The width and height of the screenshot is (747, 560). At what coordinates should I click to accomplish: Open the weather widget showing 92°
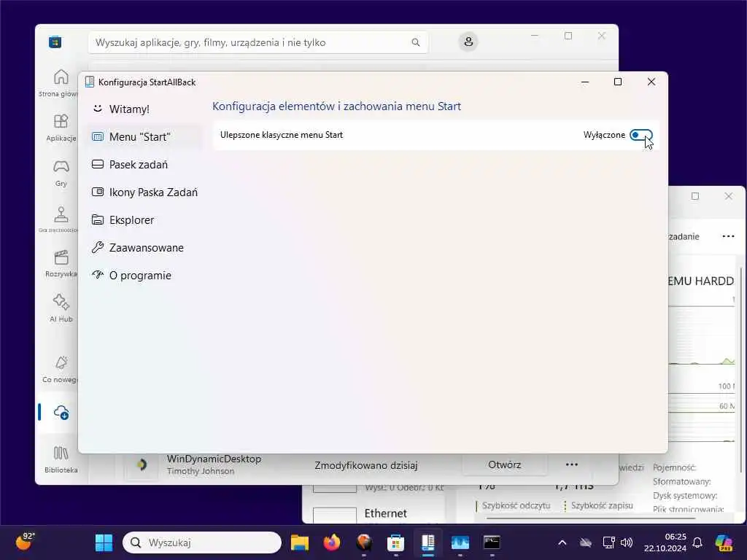25,542
